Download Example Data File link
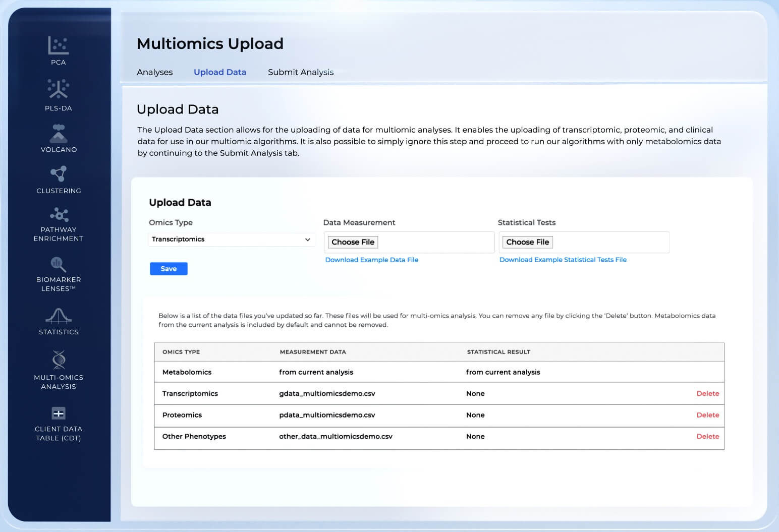Viewport: 779px width, 532px height. (372, 260)
